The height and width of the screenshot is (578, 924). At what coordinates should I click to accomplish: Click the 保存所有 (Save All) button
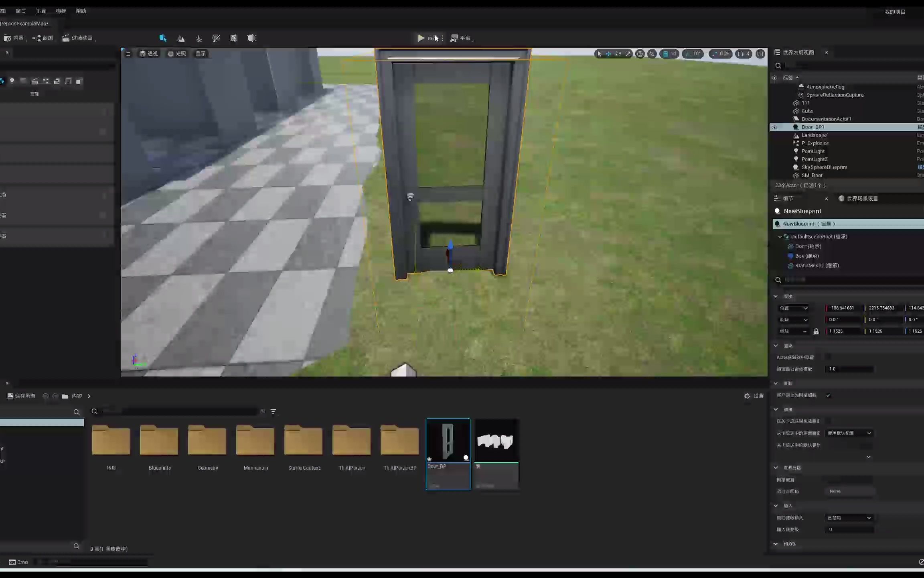(x=20, y=396)
